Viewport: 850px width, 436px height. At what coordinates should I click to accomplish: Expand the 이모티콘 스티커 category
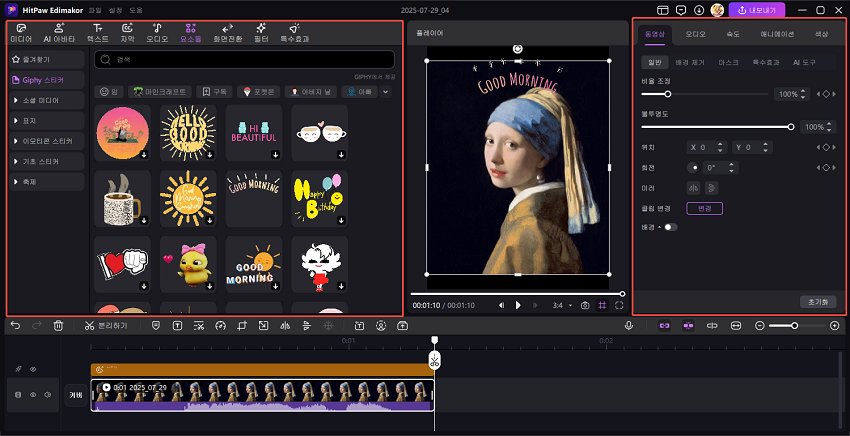click(x=47, y=141)
